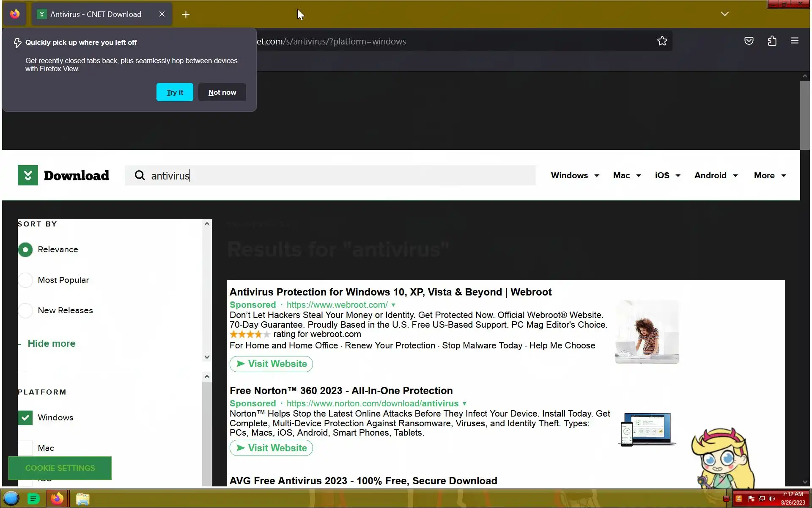Bookmark this page with star icon

pyautogui.click(x=662, y=41)
